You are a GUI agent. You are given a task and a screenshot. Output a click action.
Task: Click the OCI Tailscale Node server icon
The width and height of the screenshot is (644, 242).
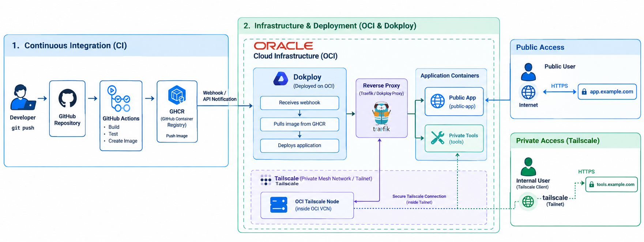(x=279, y=205)
